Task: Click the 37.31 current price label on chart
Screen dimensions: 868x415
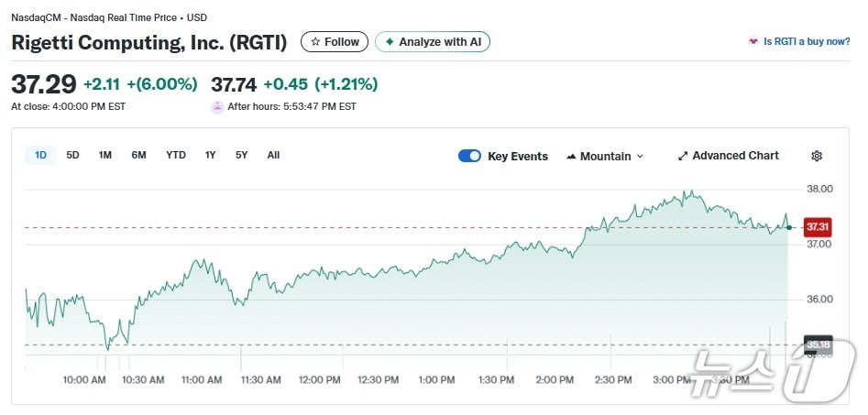Action: click(x=817, y=227)
